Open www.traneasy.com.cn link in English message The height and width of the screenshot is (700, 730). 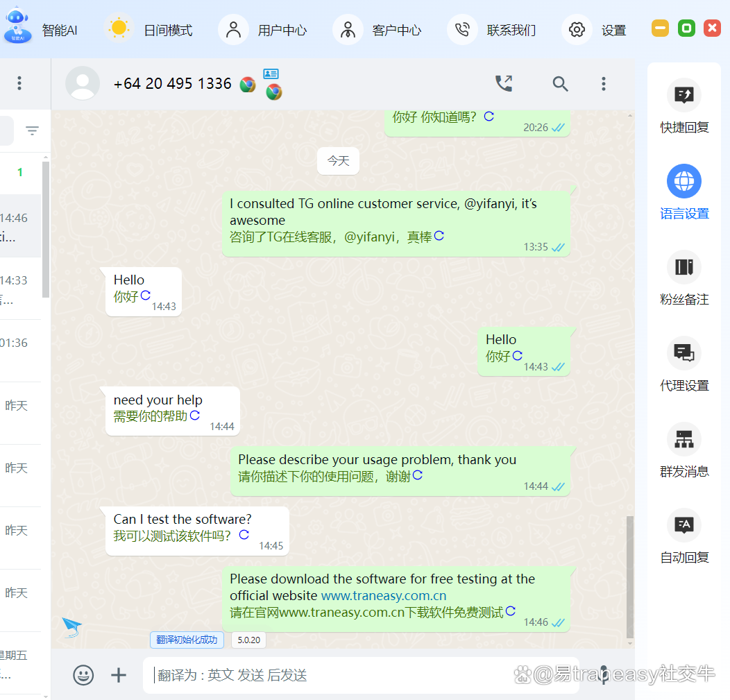(x=384, y=596)
